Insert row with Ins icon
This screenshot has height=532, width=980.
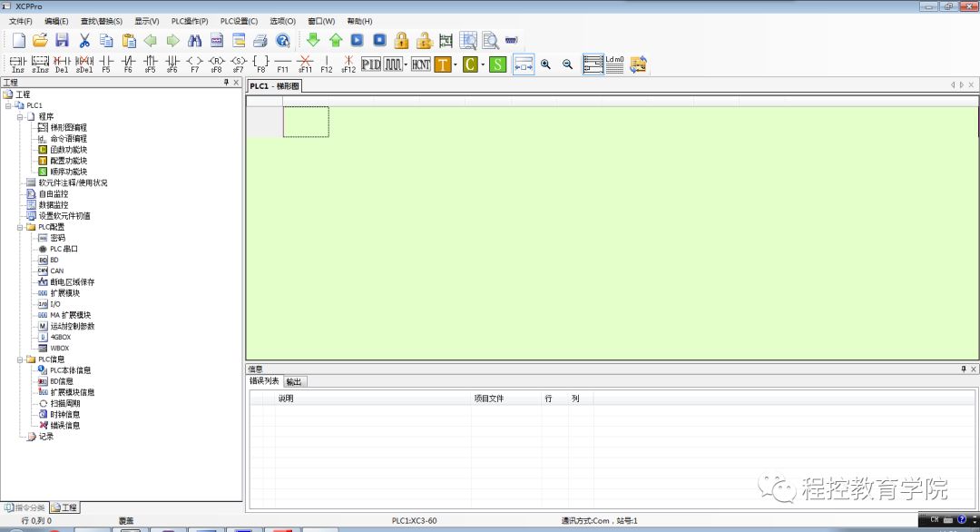coord(18,64)
